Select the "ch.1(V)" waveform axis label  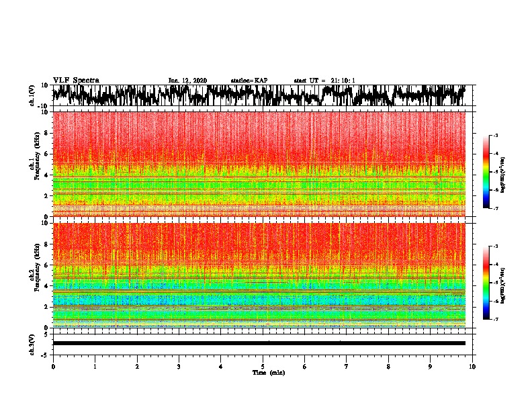tap(32, 95)
